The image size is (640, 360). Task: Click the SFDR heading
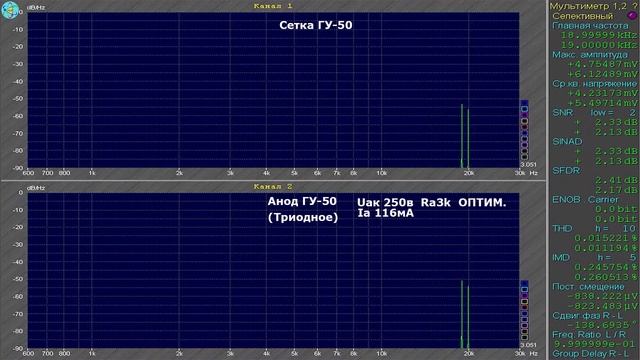coord(566,171)
